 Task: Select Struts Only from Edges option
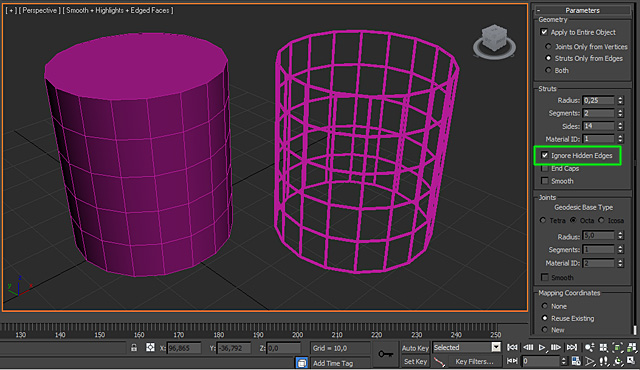click(x=549, y=58)
